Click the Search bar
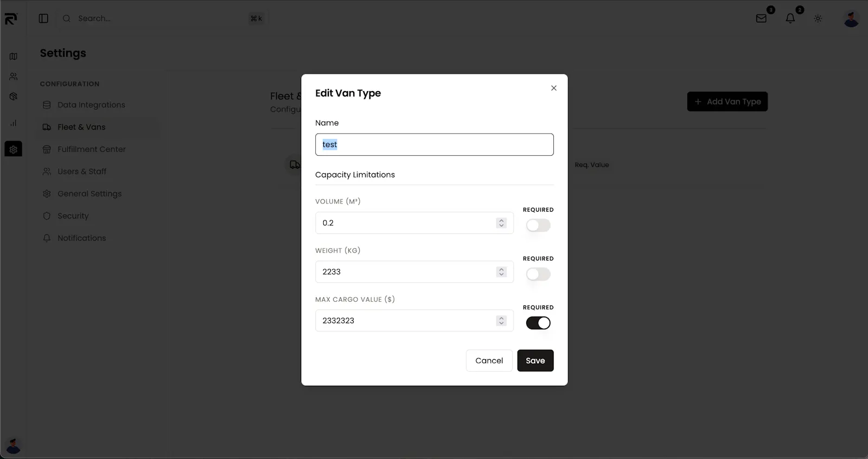 tap(163, 18)
